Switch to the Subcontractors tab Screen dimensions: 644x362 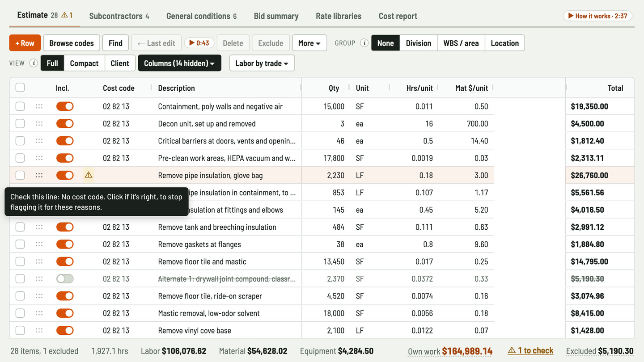[119, 16]
